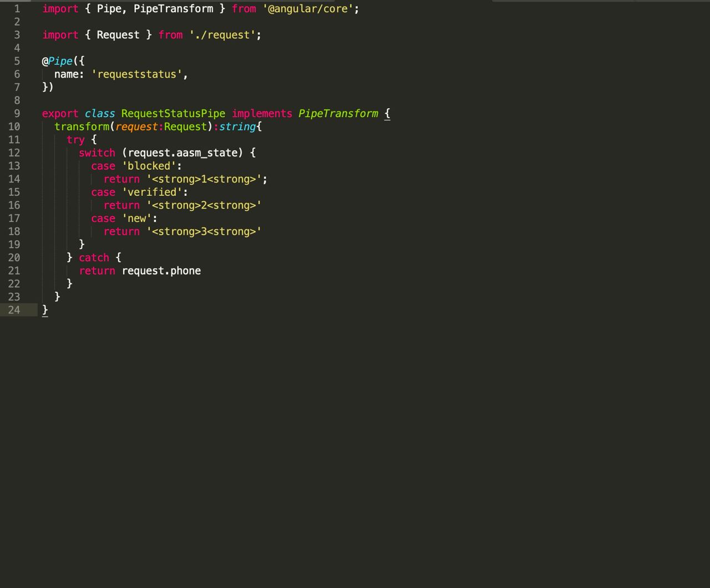Click line number 1 in the gutter
710x588 pixels.
pyautogui.click(x=17, y=9)
